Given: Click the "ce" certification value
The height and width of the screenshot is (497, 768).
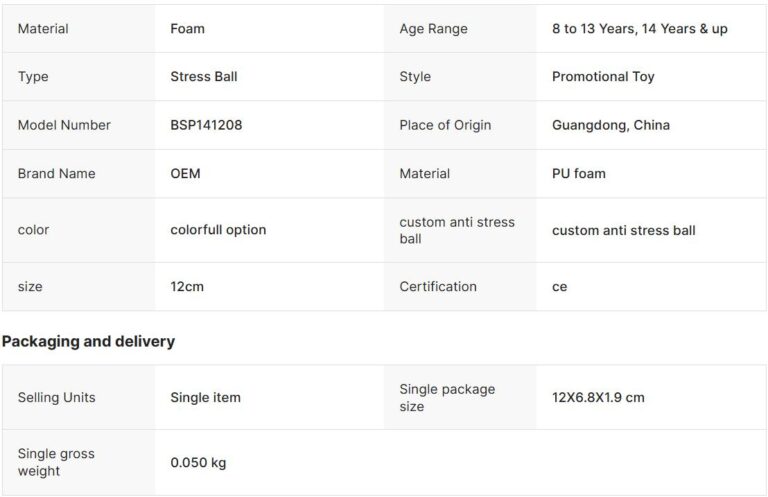Looking at the screenshot, I should 559,287.
